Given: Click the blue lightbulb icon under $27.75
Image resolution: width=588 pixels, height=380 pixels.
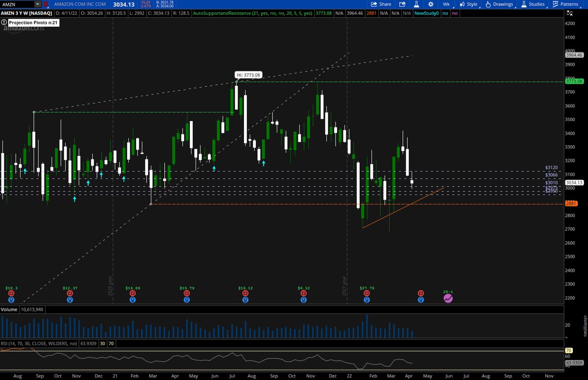Looking at the screenshot, I should coord(366,299).
